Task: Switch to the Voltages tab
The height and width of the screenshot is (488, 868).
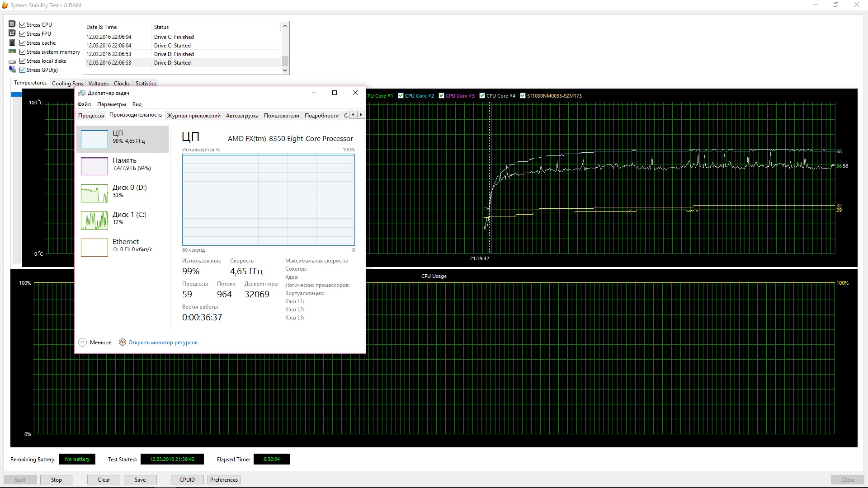Action: (x=98, y=84)
